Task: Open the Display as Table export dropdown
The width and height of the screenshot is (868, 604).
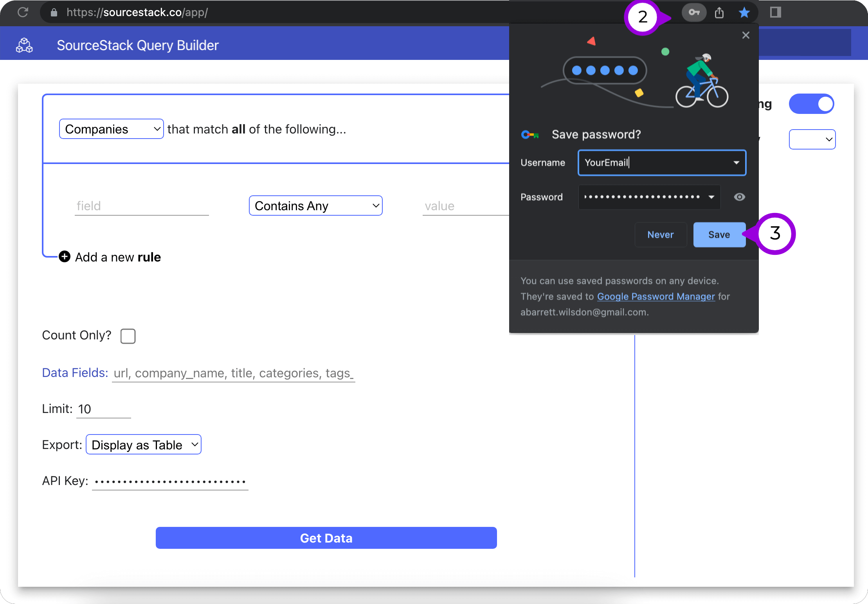Action: point(144,444)
